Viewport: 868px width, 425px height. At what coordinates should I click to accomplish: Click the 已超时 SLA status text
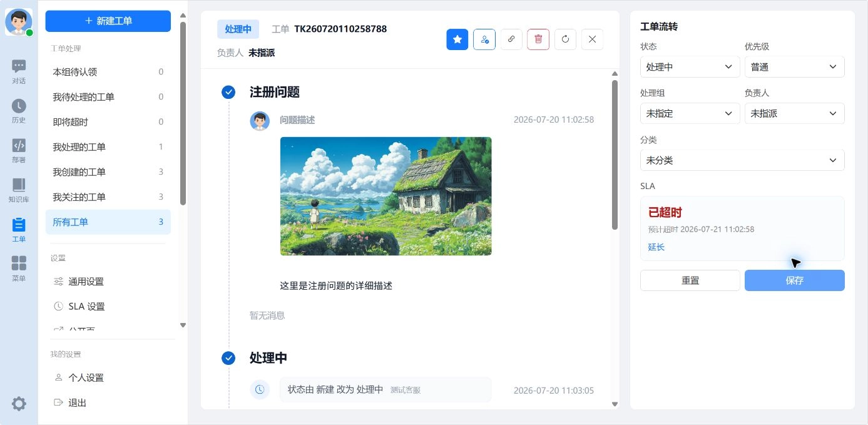pos(665,213)
